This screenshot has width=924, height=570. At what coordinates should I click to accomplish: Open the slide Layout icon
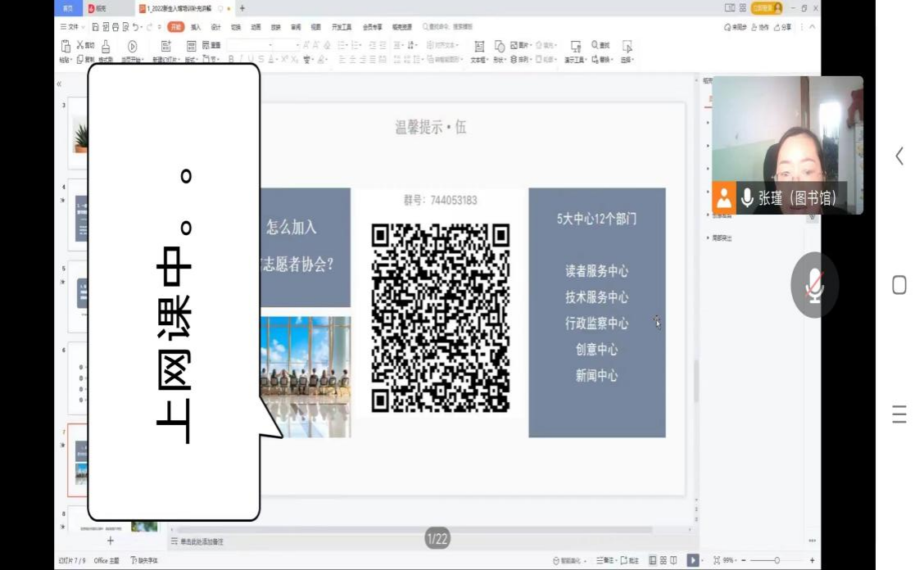tap(191, 47)
